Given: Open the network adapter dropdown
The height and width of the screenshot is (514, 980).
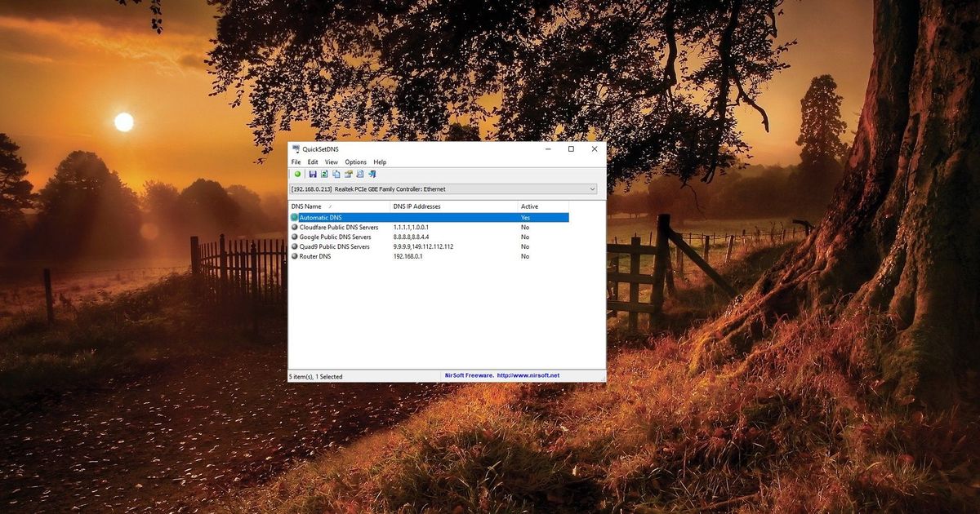Looking at the screenshot, I should pos(592,188).
